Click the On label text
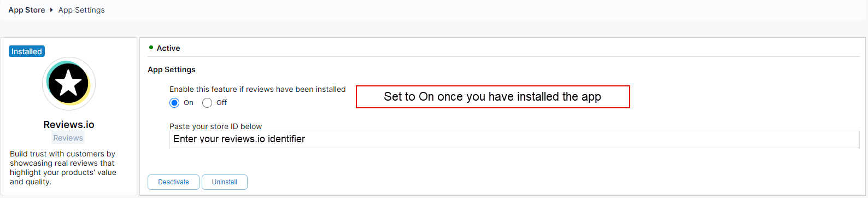Viewport: 868px width, 198px height. click(x=189, y=103)
